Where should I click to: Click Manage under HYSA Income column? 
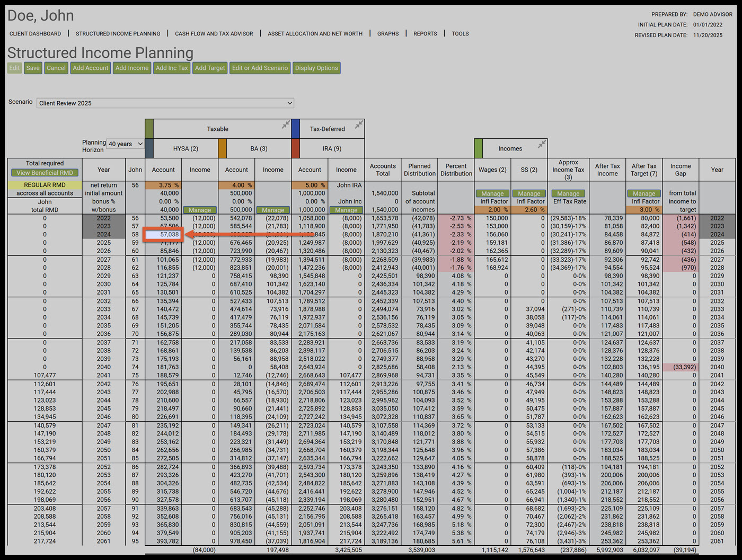coord(200,210)
